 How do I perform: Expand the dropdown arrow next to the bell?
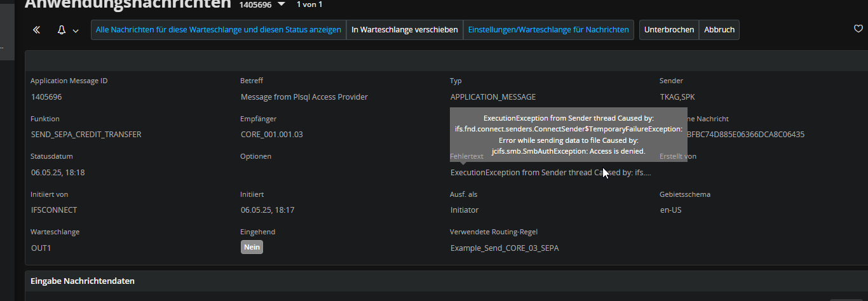(76, 30)
